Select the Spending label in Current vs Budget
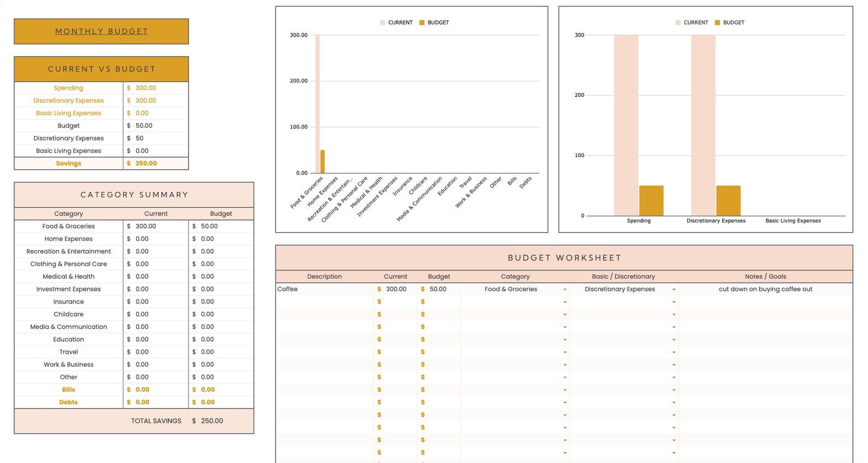Screen dimensions: 868x463 tap(68, 88)
